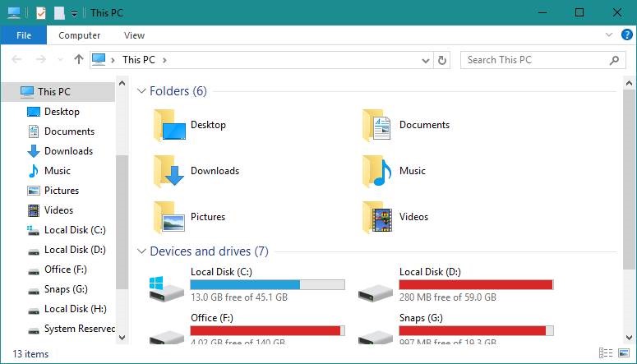Select the Documents folder icon in content pane
The height and width of the screenshot is (364, 637).
pyautogui.click(x=377, y=125)
